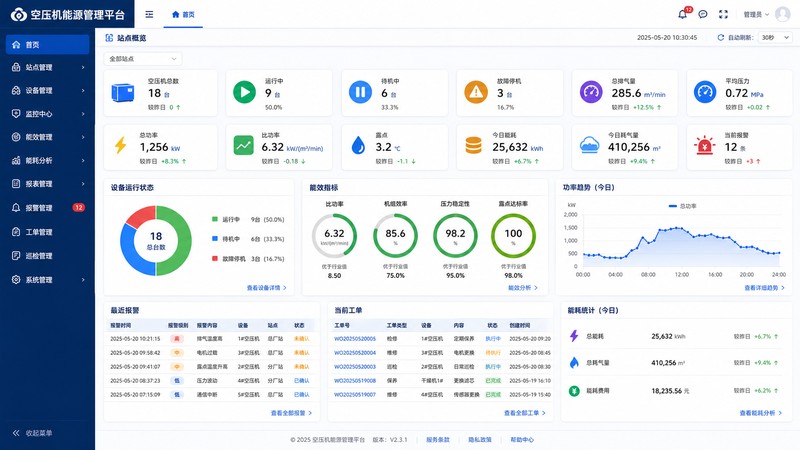The height and width of the screenshot is (450, 800).
Task: Open work order WO20250520005
Action: 355,339
